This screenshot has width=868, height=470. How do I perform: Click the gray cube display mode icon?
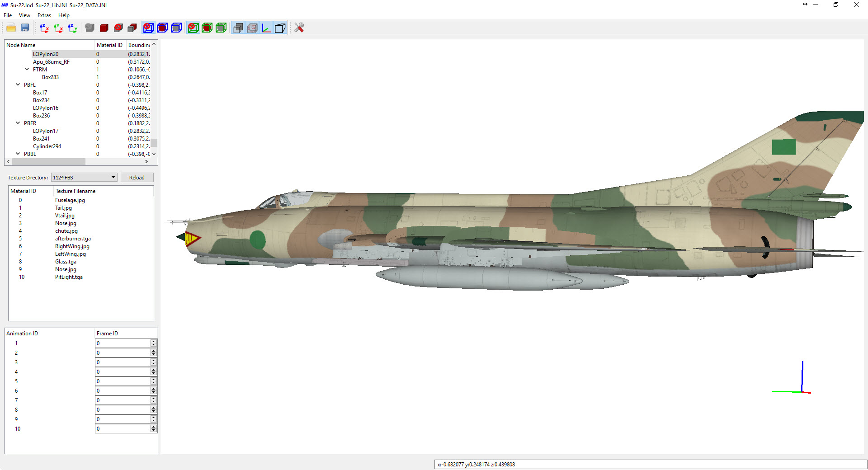[x=90, y=28]
